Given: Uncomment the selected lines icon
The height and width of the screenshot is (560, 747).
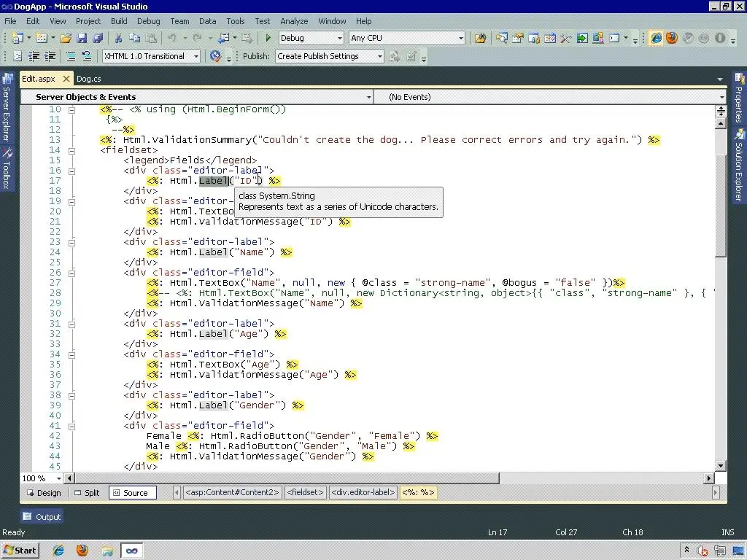Looking at the screenshot, I should point(87,56).
